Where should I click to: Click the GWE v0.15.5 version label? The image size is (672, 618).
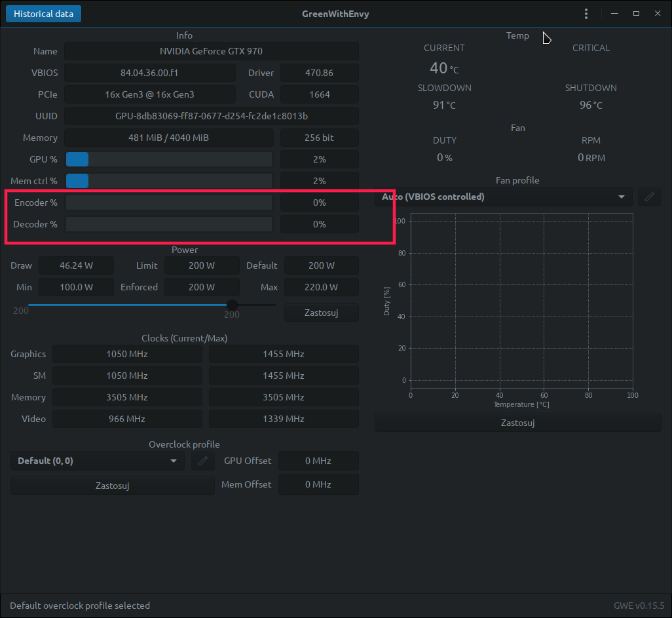(x=640, y=606)
